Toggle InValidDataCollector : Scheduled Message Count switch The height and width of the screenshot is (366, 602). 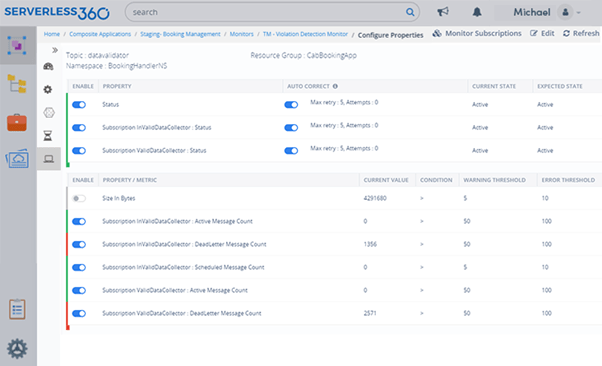[x=79, y=267]
